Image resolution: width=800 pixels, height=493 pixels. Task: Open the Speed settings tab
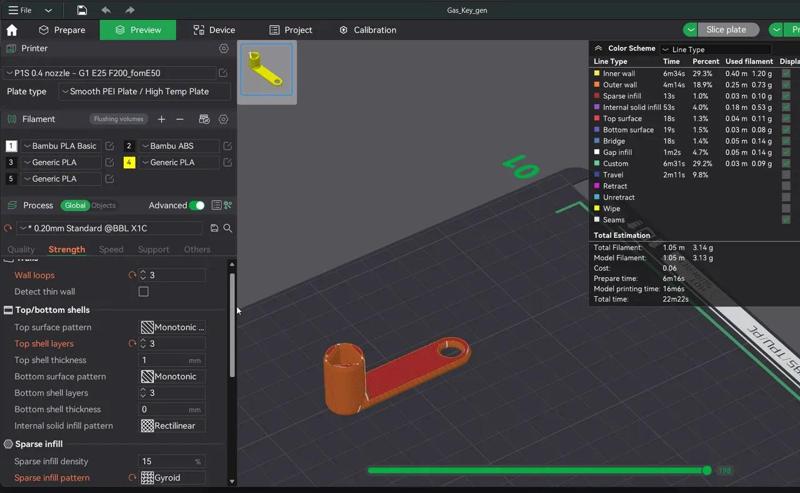(x=111, y=249)
